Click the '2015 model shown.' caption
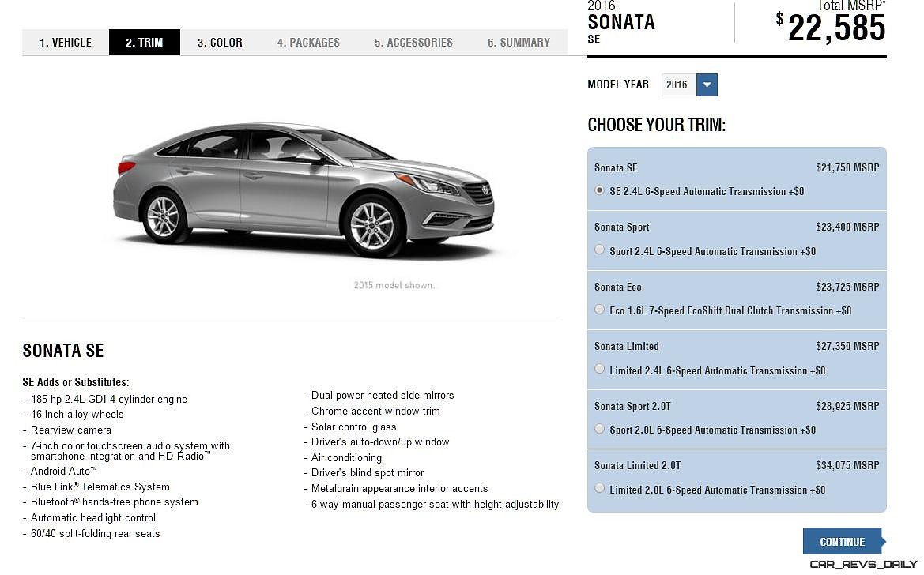Screen dimensions: 924x575 click(394, 285)
